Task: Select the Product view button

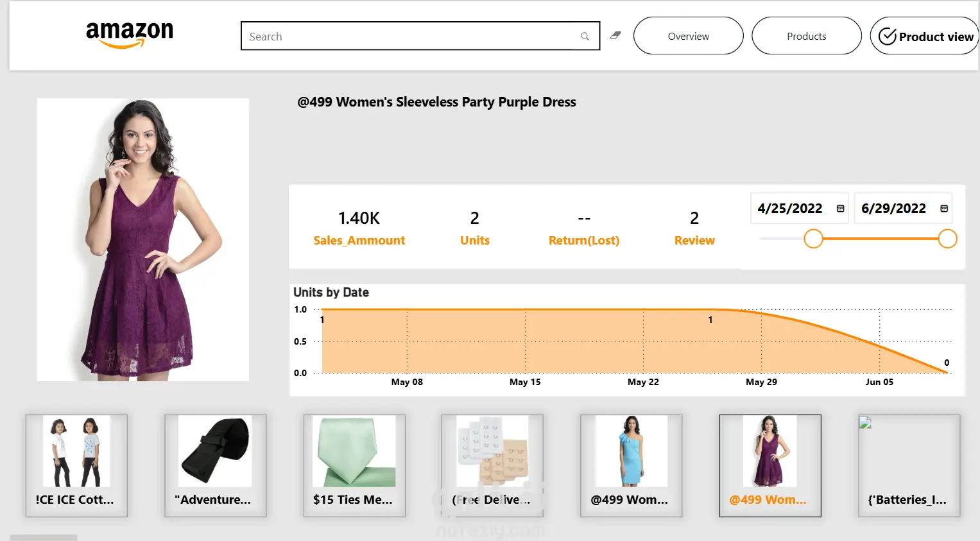Action: [924, 36]
